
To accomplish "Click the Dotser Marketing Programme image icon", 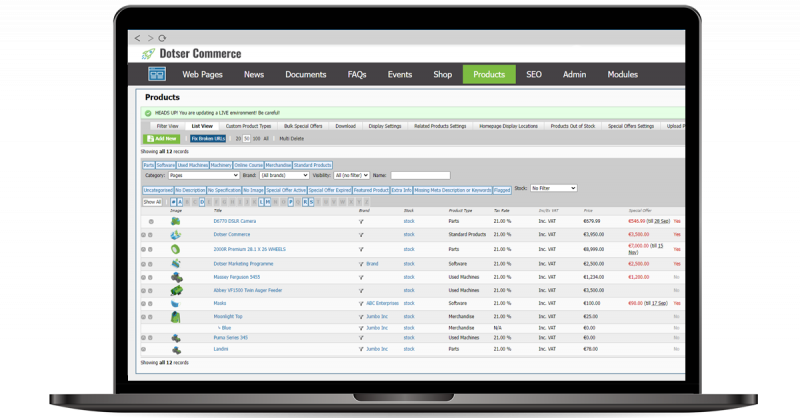I will point(176,264).
